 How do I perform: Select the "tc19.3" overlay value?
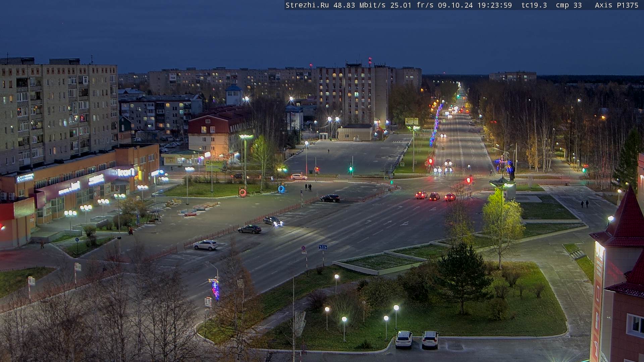[534, 5]
